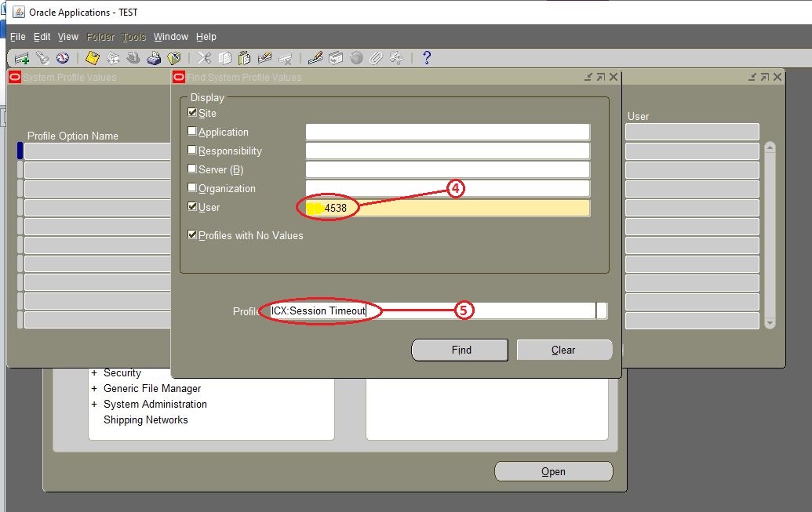
Task: Uncheck the Site display checkbox
Action: pos(192,112)
